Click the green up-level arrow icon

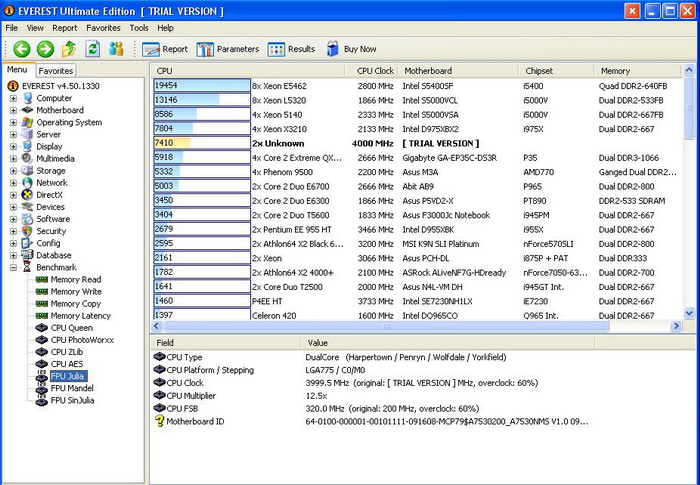click(69, 49)
